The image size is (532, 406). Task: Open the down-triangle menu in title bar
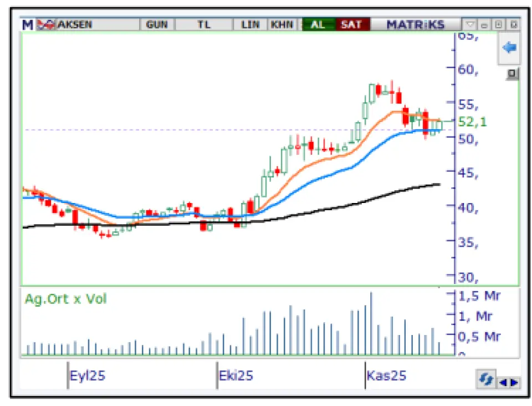tap(470, 24)
